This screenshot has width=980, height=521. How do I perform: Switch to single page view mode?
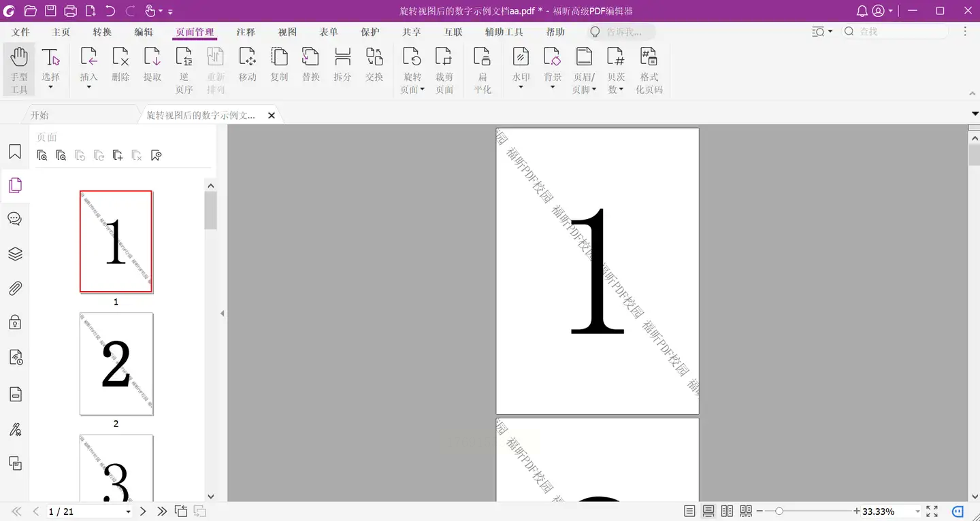(x=689, y=511)
